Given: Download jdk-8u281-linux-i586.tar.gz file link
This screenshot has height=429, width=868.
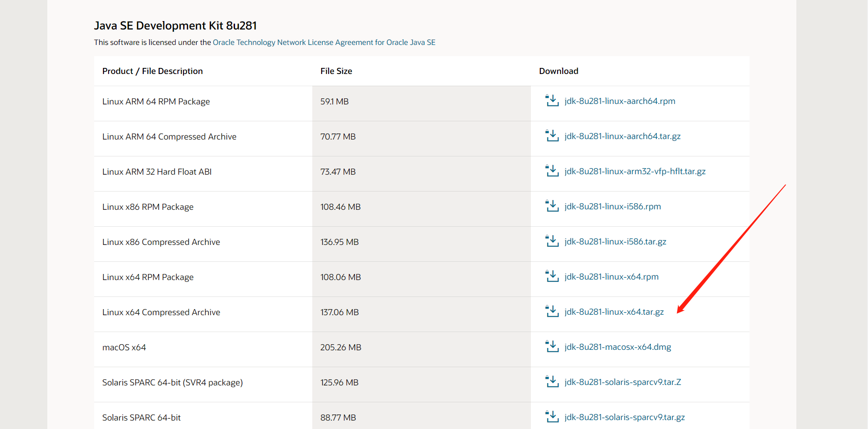Looking at the screenshot, I should coord(615,242).
